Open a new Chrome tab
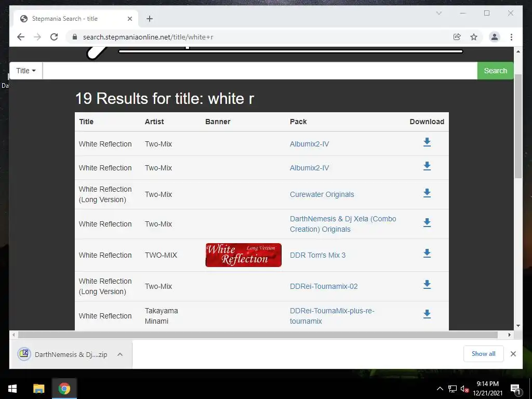This screenshot has height=399, width=532. pyautogui.click(x=150, y=19)
